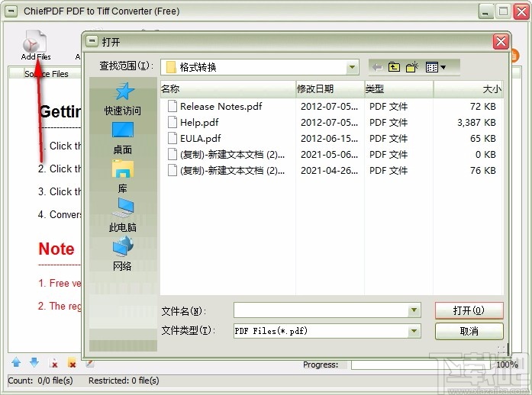Click the Help.pdf file icon

172,122
